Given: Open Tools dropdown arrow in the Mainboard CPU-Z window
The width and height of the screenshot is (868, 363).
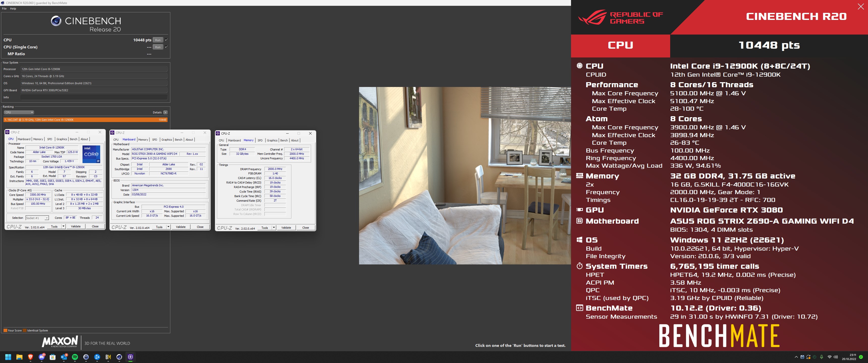Looking at the screenshot, I should pos(169,227).
